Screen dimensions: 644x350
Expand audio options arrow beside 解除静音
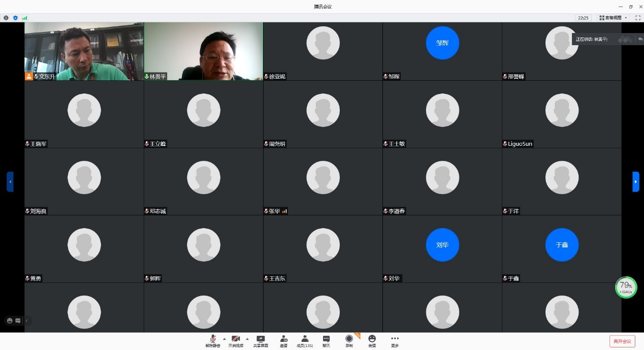(x=224, y=338)
